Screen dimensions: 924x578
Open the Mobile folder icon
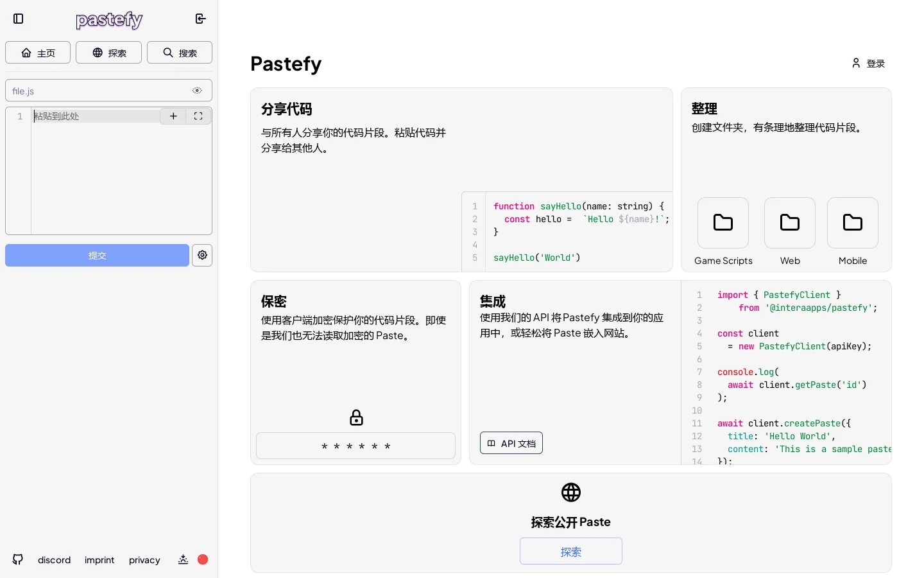coord(853,223)
